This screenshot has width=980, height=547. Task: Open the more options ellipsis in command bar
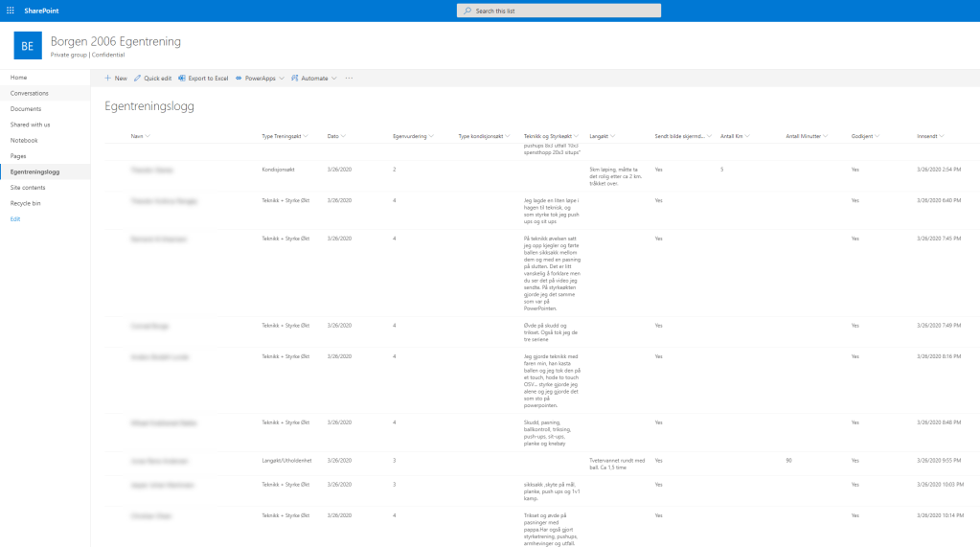(349, 78)
